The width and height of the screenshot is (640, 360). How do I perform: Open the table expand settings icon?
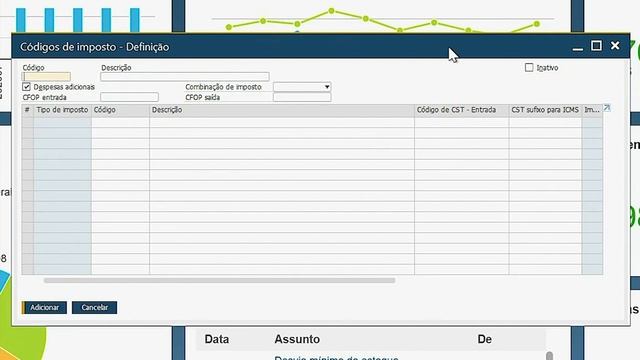pyautogui.click(x=607, y=108)
